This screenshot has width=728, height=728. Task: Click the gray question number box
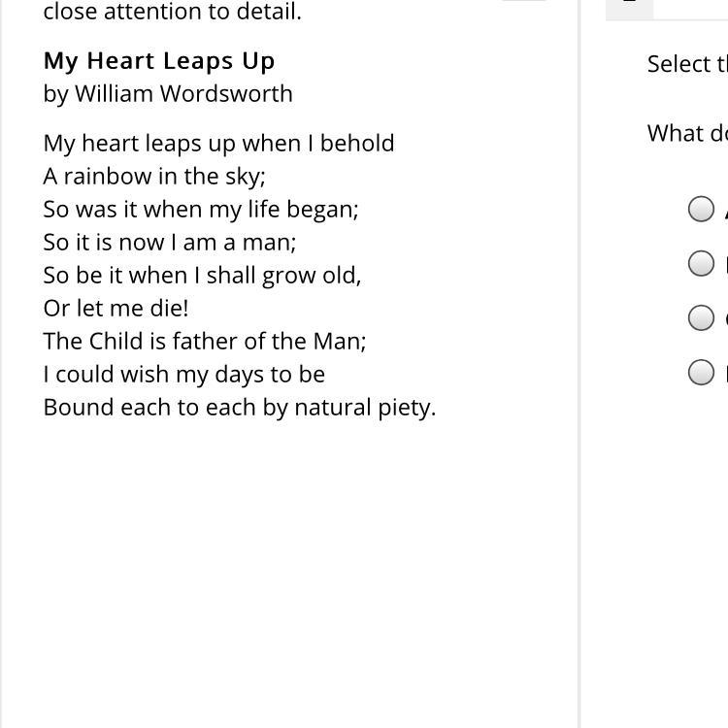[x=630, y=10]
